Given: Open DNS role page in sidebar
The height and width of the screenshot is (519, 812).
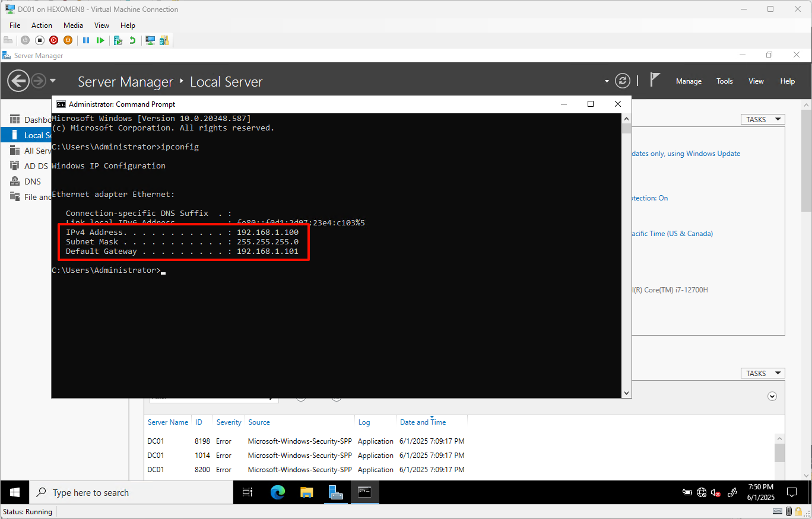Looking at the screenshot, I should [x=26, y=182].
